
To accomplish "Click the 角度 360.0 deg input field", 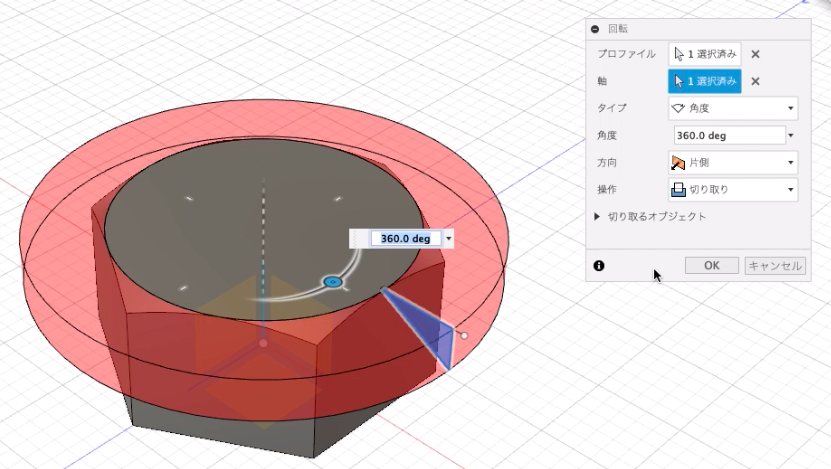I will tap(729, 135).
